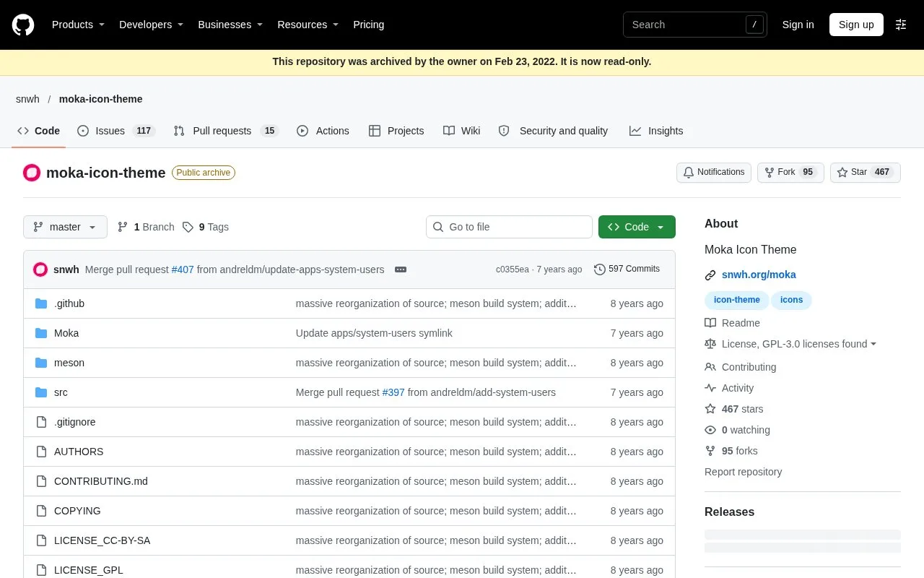The image size is (924, 578).
Task: View 95 forks link
Action: tap(731, 451)
